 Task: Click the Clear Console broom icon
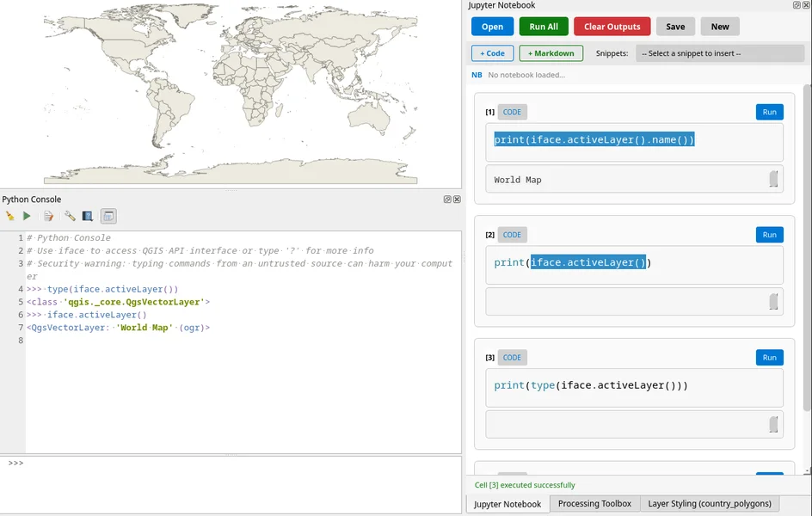pos(9,217)
